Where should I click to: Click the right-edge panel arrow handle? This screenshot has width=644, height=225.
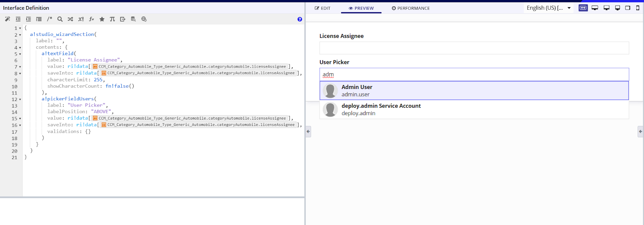640,132
